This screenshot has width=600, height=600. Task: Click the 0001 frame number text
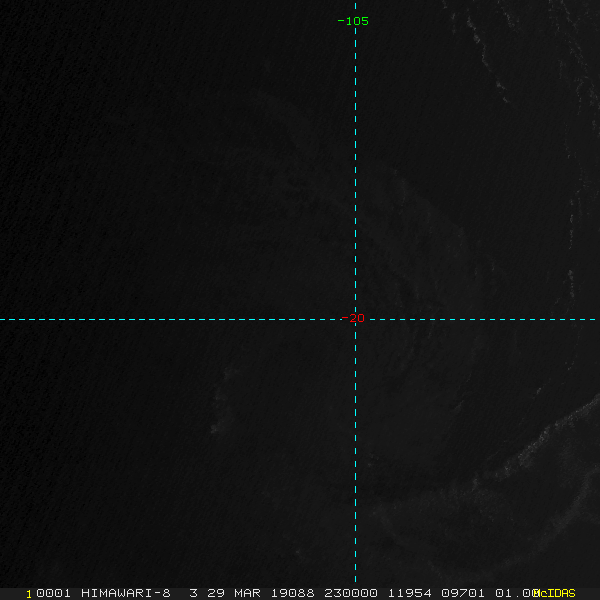(54, 593)
